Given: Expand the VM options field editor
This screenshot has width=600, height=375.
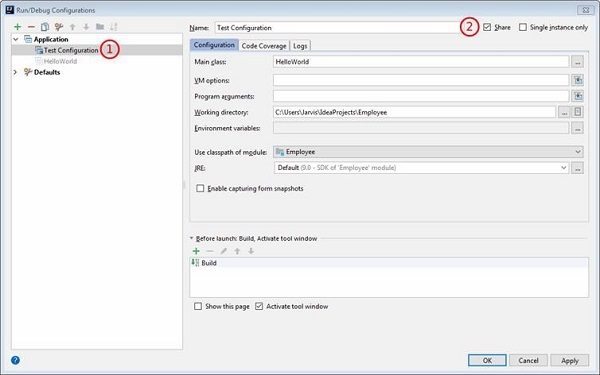Looking at the screenshot, I should [577, 80].
